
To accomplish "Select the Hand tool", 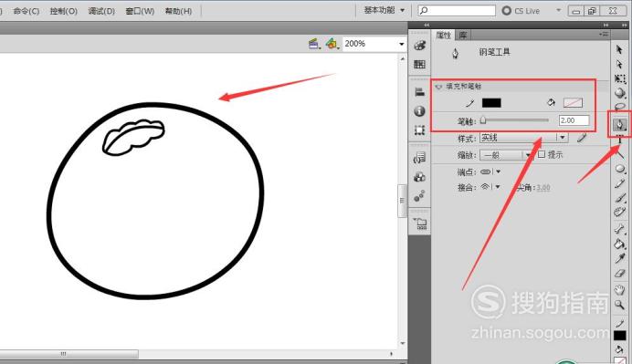I will coord(619,289).
